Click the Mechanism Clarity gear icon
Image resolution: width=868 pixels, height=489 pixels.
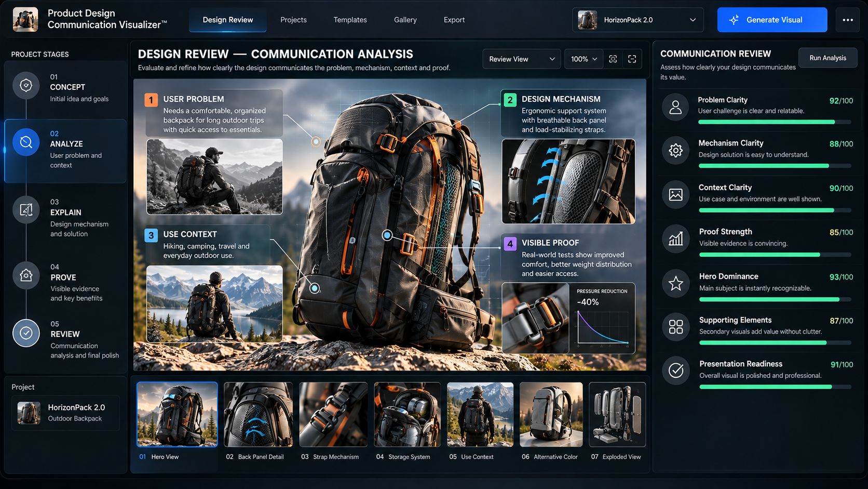coord(675,151)
